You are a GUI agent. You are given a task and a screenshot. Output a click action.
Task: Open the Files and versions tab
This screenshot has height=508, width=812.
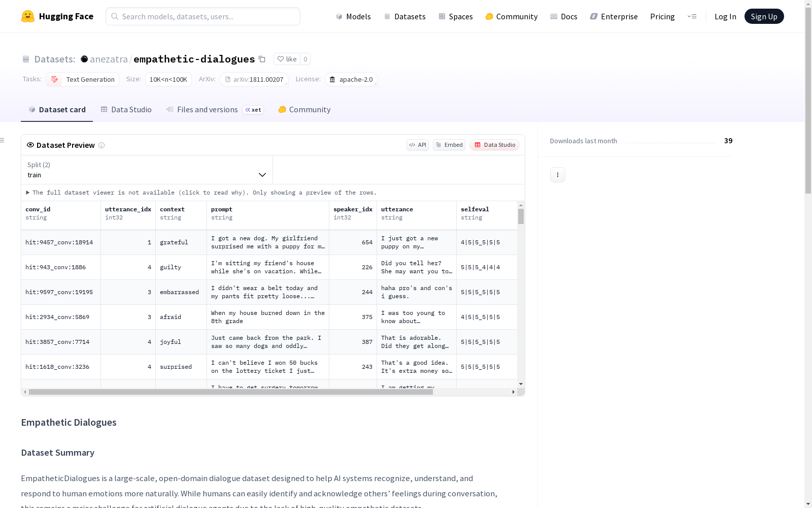tap(215, 110)
